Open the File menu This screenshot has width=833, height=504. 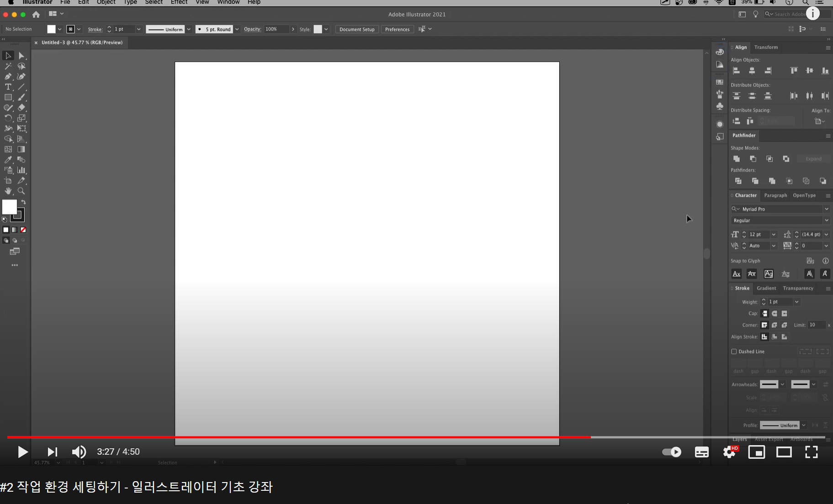[x=65, y=2]
